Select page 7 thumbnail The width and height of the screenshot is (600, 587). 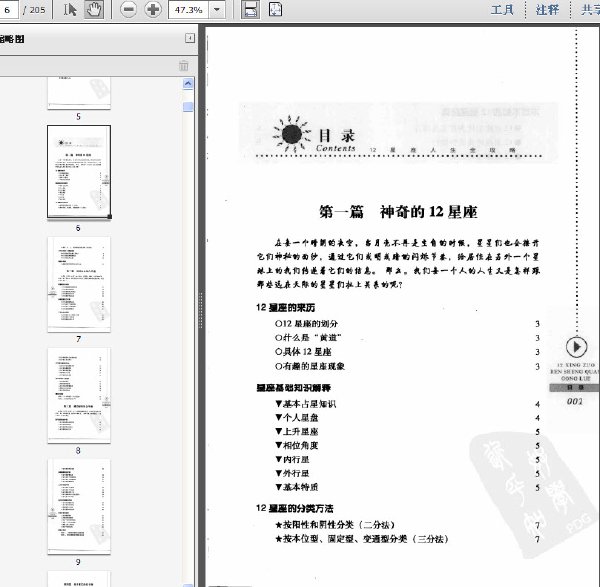click(79, 284)
